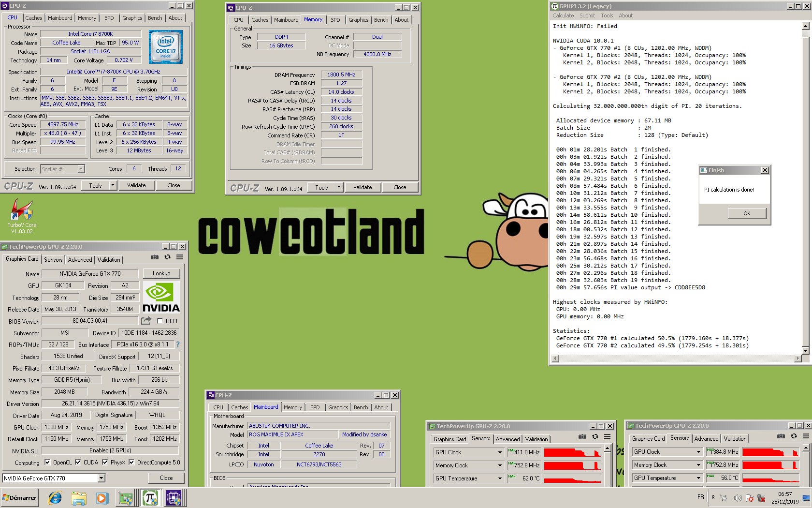Open the Tools dropdown arrow in CPU-Z CPU window
The height and width of the screenshot is (508, 812).
pyautogui.click(x=113, y=185)
